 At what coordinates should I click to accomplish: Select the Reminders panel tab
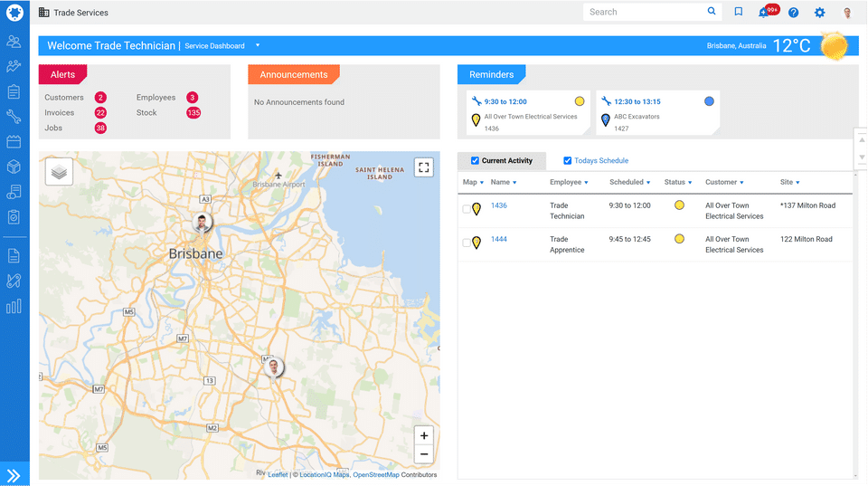[x=492, y=74]
